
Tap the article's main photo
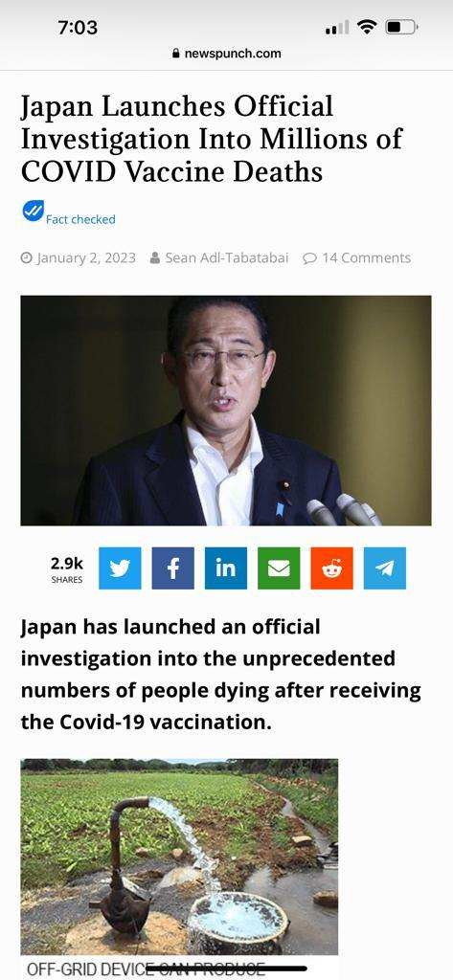[226, 411]
